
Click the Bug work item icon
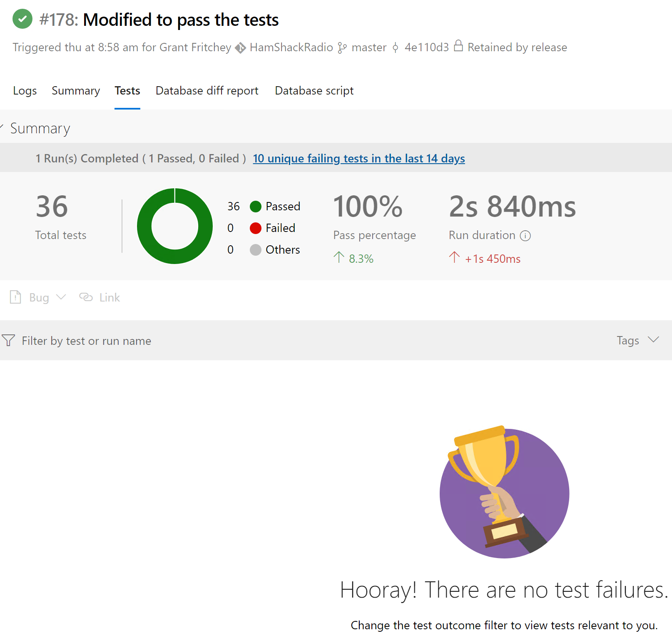point(15,297)
